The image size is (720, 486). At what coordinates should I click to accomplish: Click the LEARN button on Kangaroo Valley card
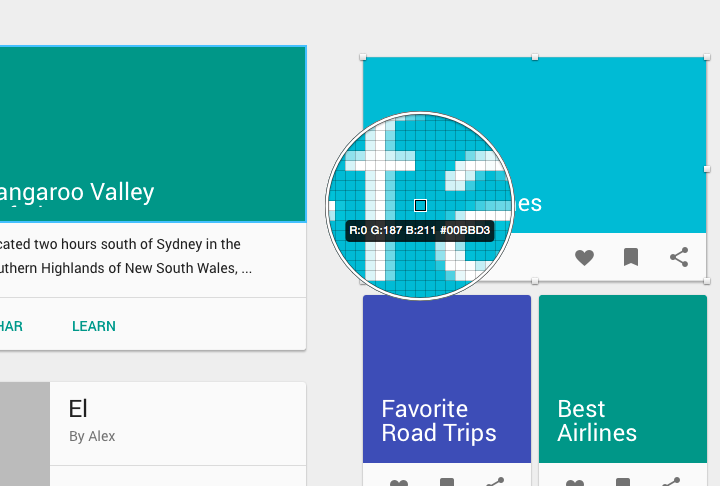(94, 326)
